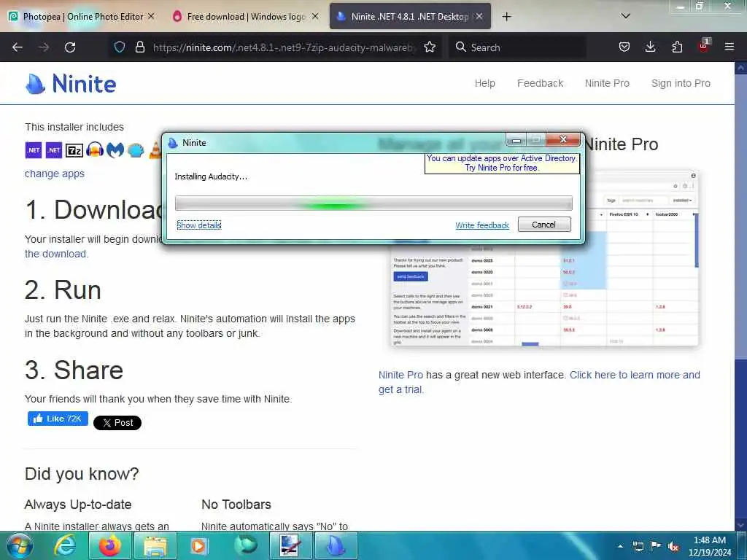Click the first purple .NET app icon

tap(34, 150)
